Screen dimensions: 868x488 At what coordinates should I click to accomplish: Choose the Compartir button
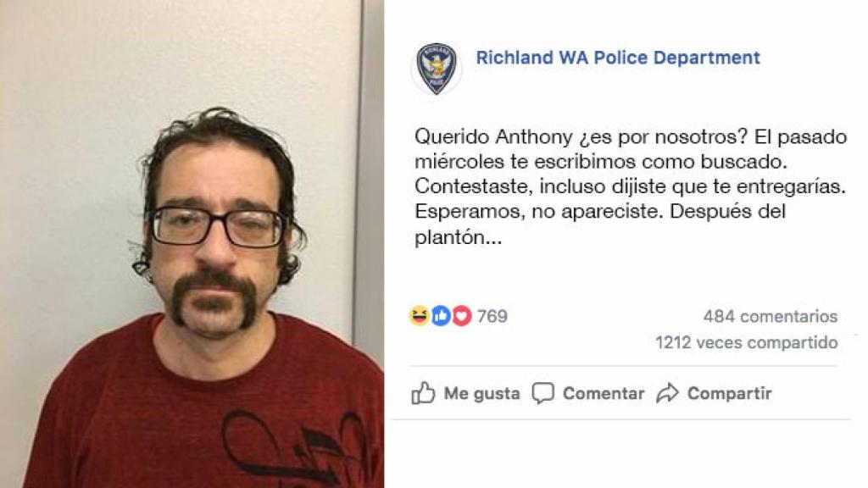[714, 393]
